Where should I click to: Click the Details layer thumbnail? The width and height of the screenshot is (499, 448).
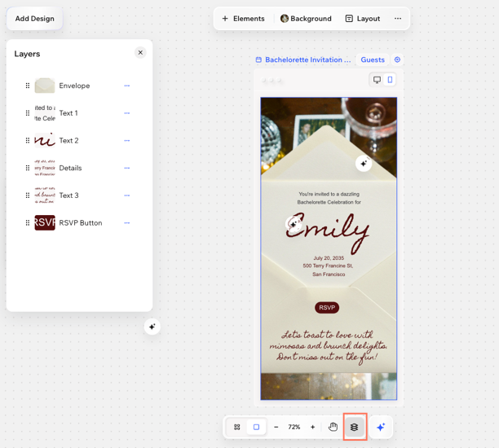coord(45,168)
